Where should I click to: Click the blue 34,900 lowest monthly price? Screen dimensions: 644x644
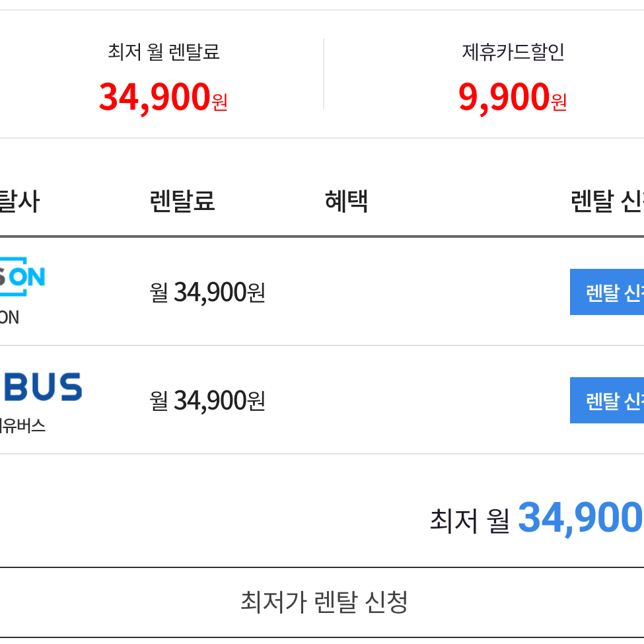581,519
